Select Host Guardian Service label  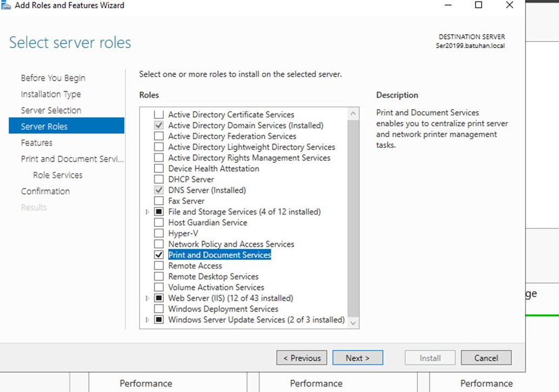point(208,222)
